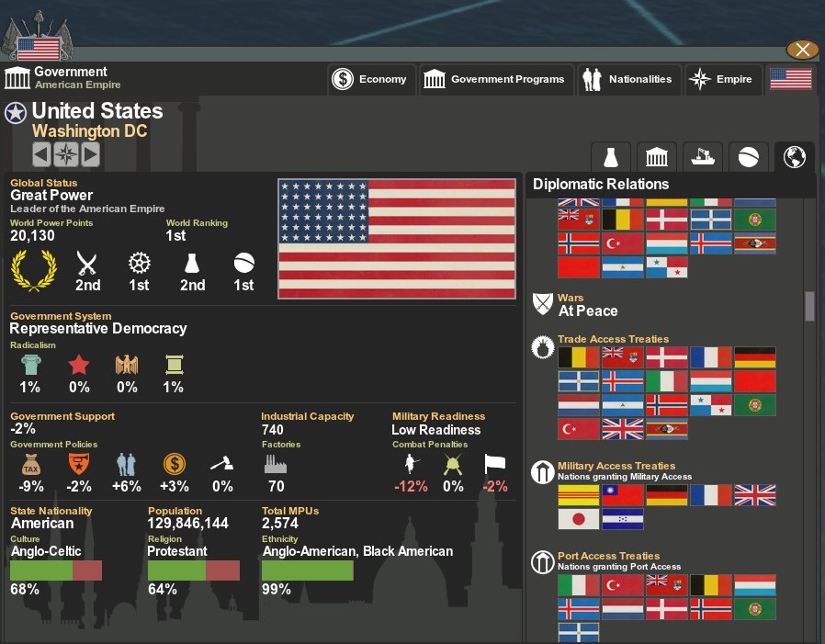Select German flag in Trade Access Treaties
The image size is (825, 644).
click(754, 357)
